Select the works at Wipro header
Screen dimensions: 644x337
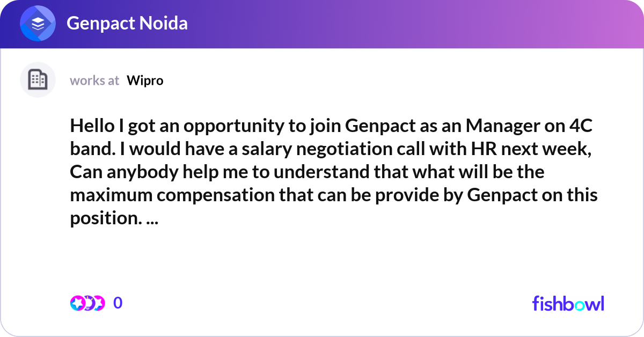coord(94,80)
